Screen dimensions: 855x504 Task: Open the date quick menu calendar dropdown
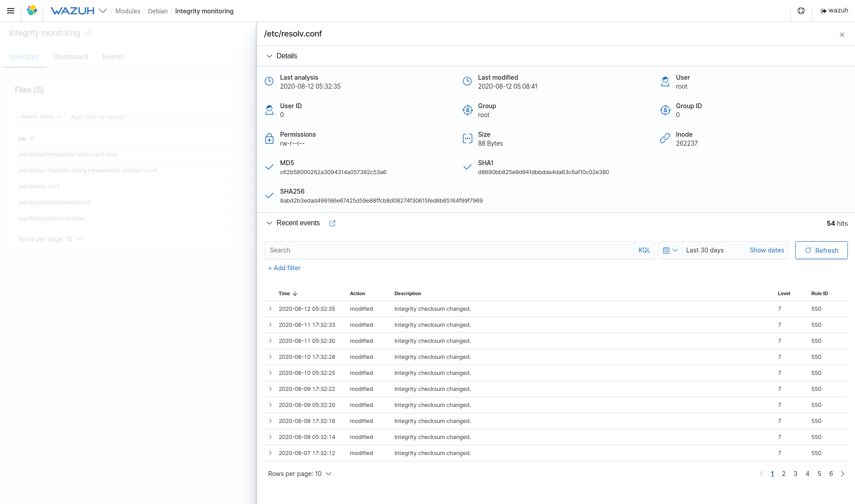[x=670, y=250]
